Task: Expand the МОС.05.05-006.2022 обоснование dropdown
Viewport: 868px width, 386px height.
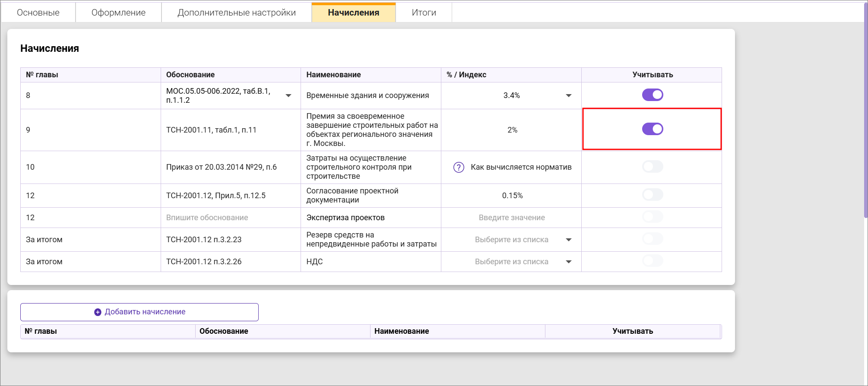Action: (288, 96)
